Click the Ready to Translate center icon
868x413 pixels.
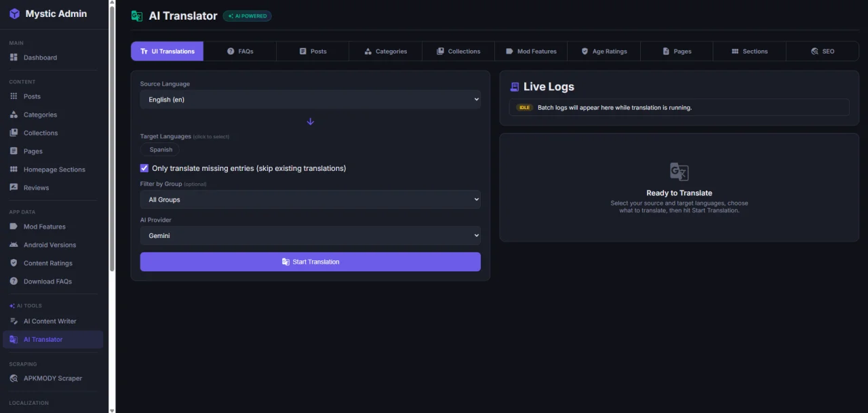pyautogui.click(x=679, y=172)
